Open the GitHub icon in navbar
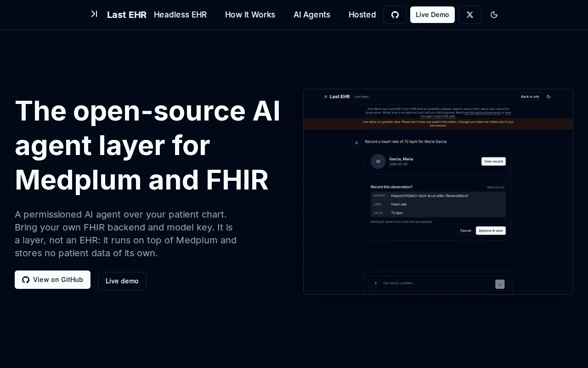Screen dimensions: 588x368 (x=395, y=15)
